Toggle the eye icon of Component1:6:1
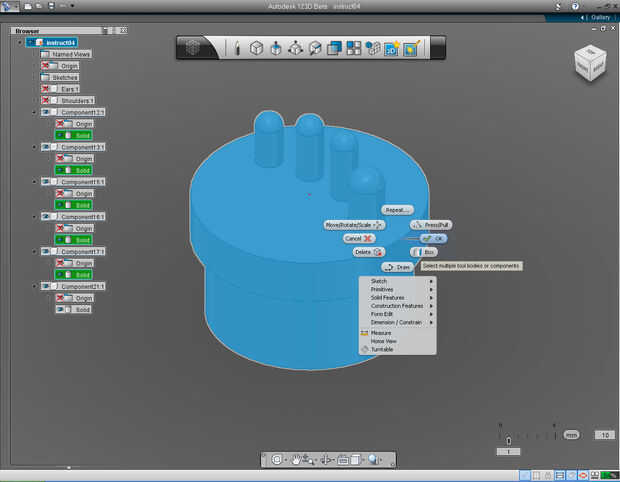Screen dimensions: 620x482 [x=45, y=217]
